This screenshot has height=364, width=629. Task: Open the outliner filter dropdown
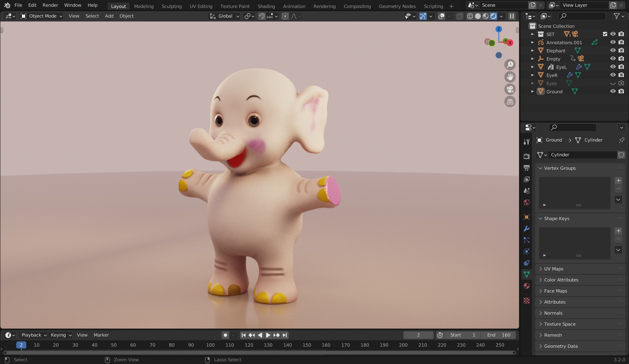tap(619, 16)
